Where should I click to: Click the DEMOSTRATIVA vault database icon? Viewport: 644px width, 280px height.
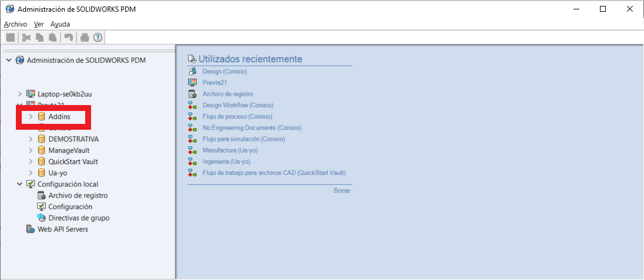click(41, 139)
